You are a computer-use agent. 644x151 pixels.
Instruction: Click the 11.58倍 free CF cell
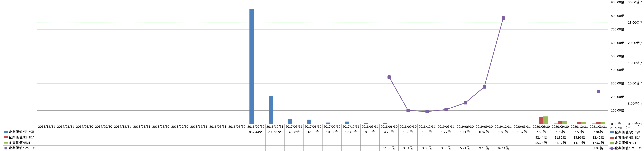pyautogui.click(x=389, y=148)
